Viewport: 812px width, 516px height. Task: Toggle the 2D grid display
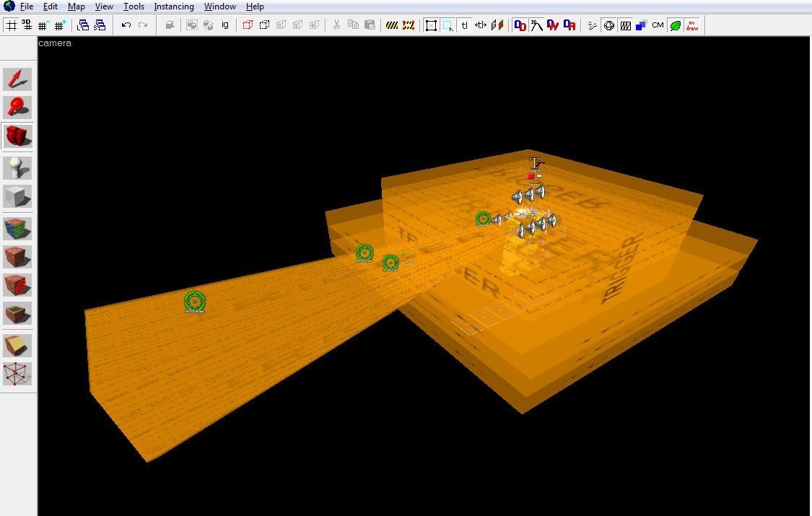[x=12, y=25]
